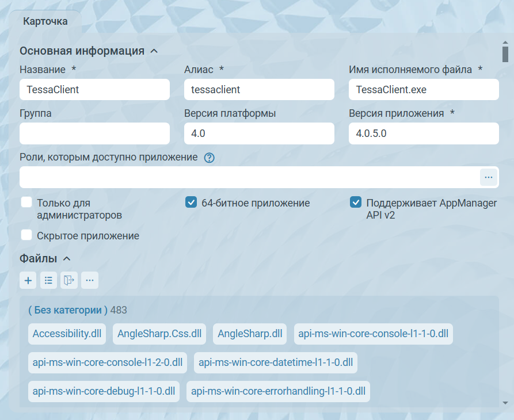
Task: Collapse the 'Основная информация' section
Action: pos(154,51)
